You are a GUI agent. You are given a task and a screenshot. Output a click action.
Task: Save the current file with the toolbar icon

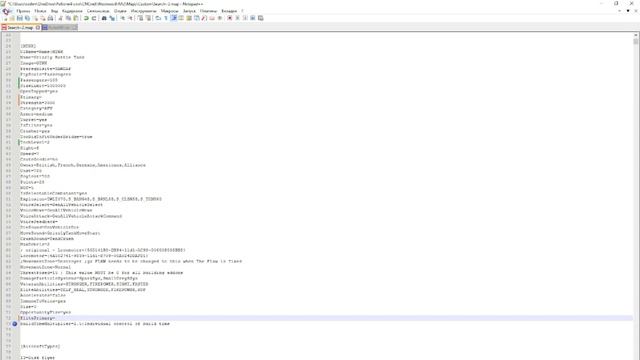20,18
